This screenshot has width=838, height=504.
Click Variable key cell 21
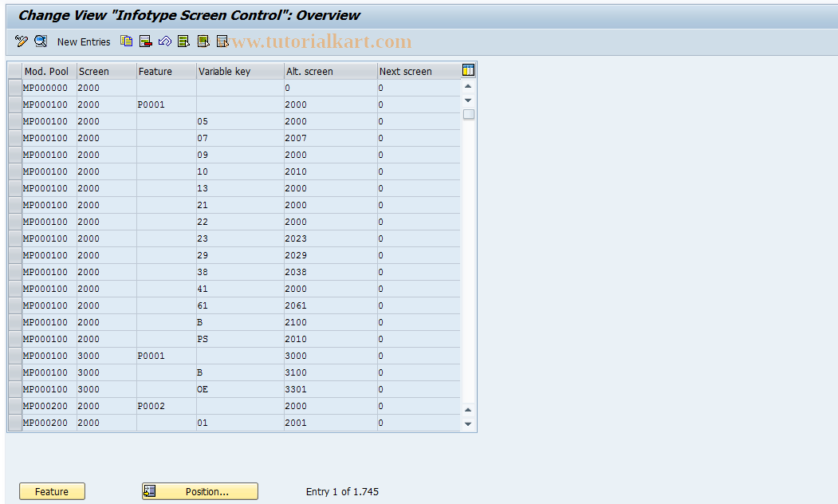click(x=240, y=205)
